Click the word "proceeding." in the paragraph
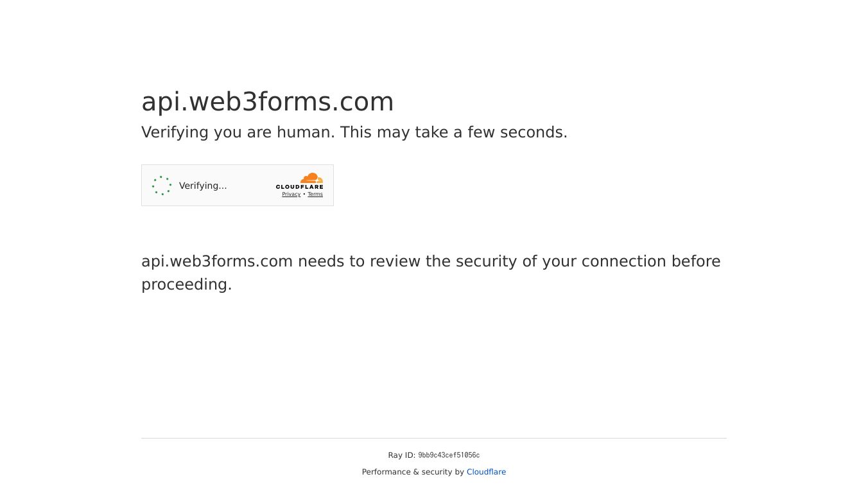This screenshot has height=488, width=868. pos(186,284)
